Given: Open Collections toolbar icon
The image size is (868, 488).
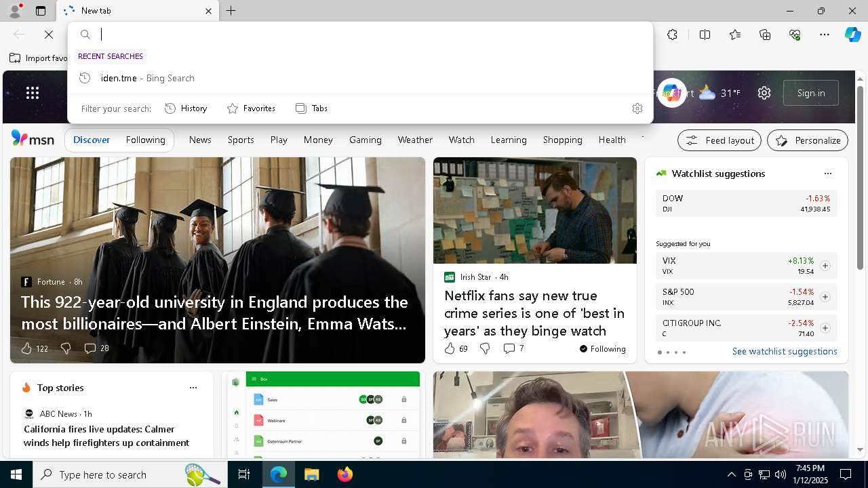Looking at the screenshot, I should 765,35.
